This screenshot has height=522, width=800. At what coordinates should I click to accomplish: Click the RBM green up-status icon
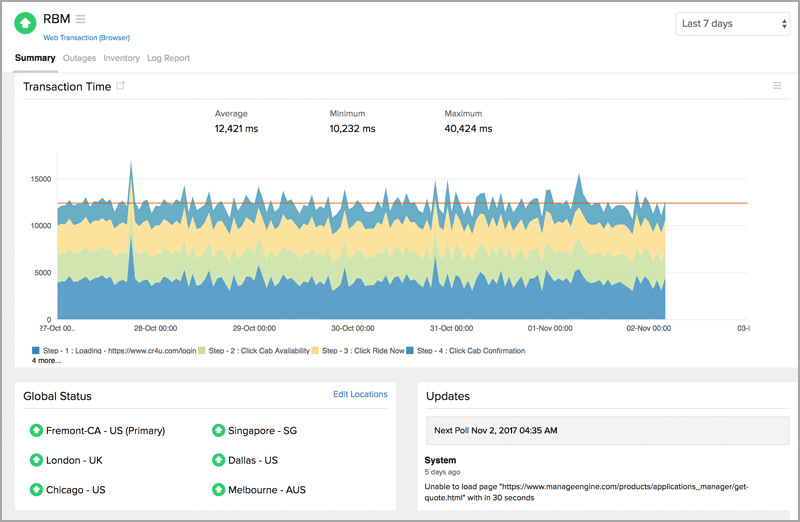pos(27,23)
